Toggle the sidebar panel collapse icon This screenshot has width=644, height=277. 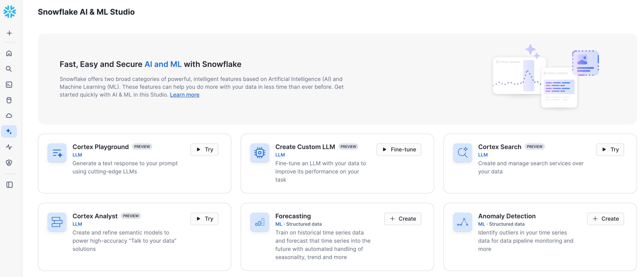click(x=10, y=185)
